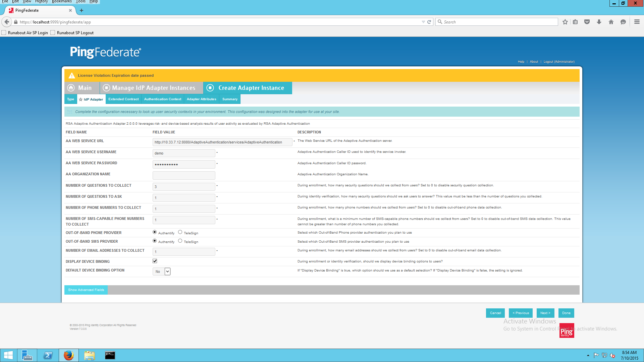The height and width of the screenshot is (362, 644).
Task: Click the Main home icon
Action: (71, 88)
